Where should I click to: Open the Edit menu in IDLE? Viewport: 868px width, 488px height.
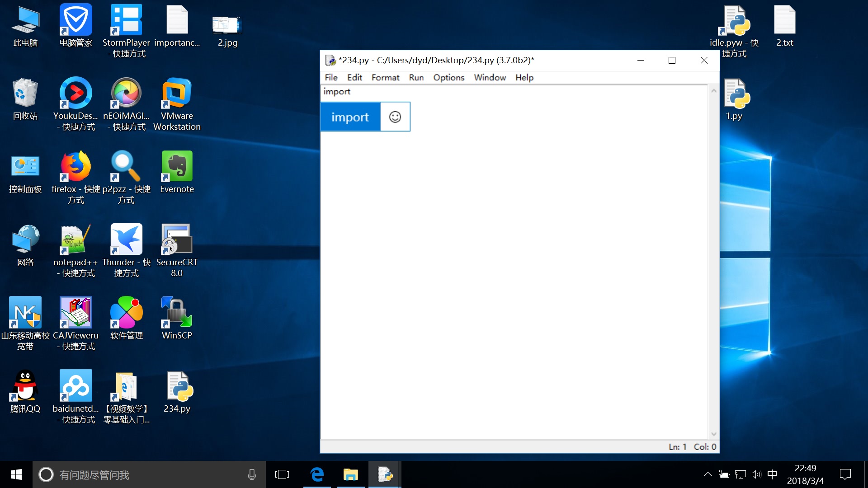coord(354,78)
